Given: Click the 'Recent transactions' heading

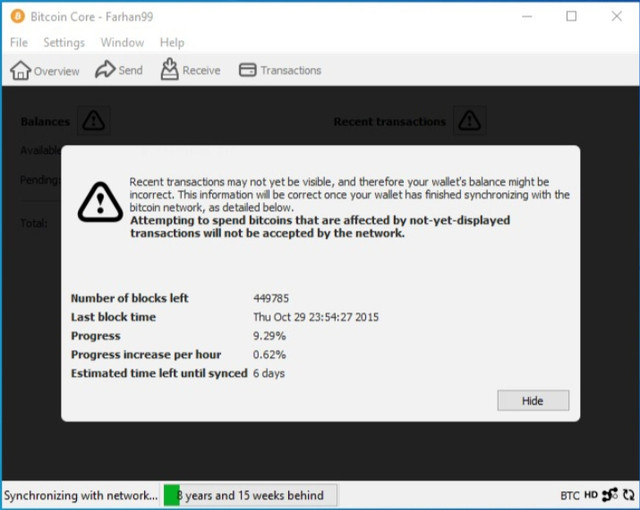Looking at the screenshot, I should pyautogui.click(x=390, y=121).
